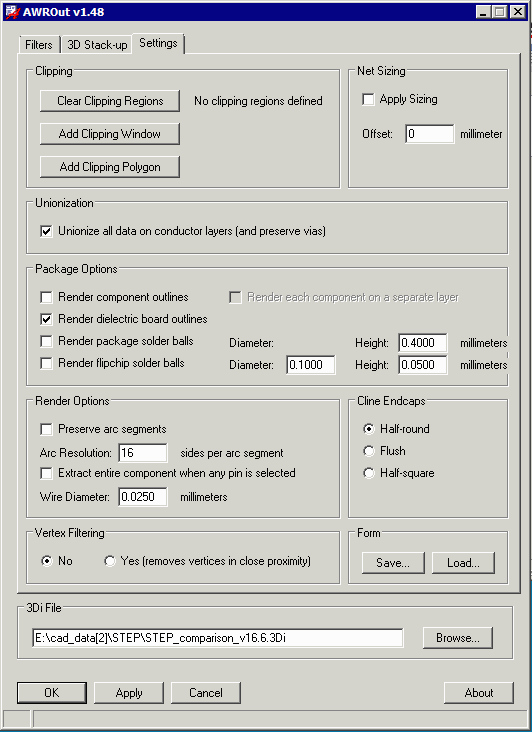
Task: Click the AWROut title bar icon
Action: tap(11, 12)
